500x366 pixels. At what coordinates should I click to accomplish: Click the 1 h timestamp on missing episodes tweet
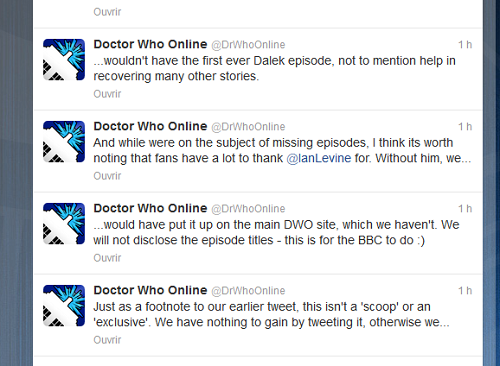click(x=465, y=126)
